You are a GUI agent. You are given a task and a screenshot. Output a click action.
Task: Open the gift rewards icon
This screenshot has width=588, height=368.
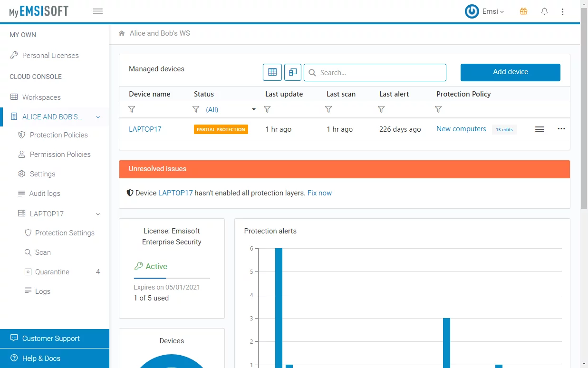(523, 11)
